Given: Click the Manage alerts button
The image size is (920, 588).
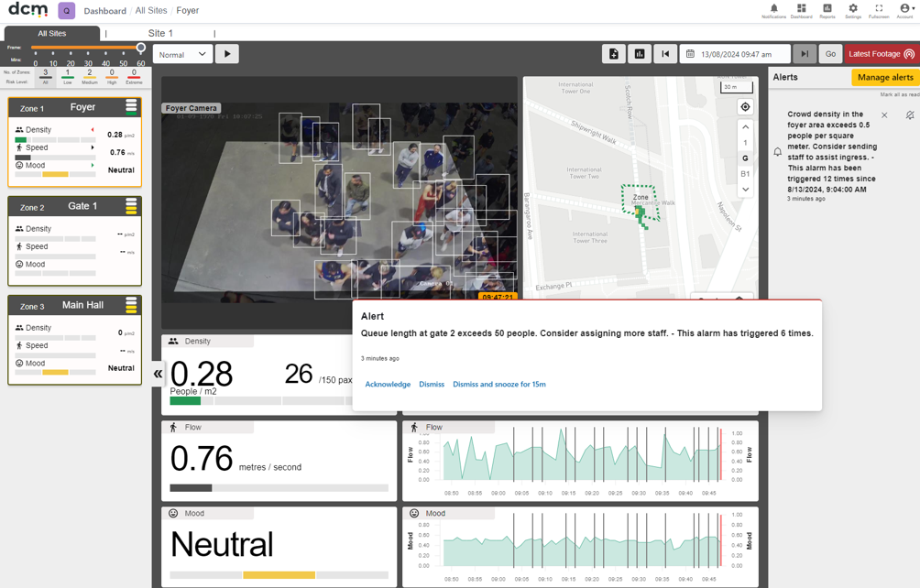Looking at the screenshot, I should (885, 77).
